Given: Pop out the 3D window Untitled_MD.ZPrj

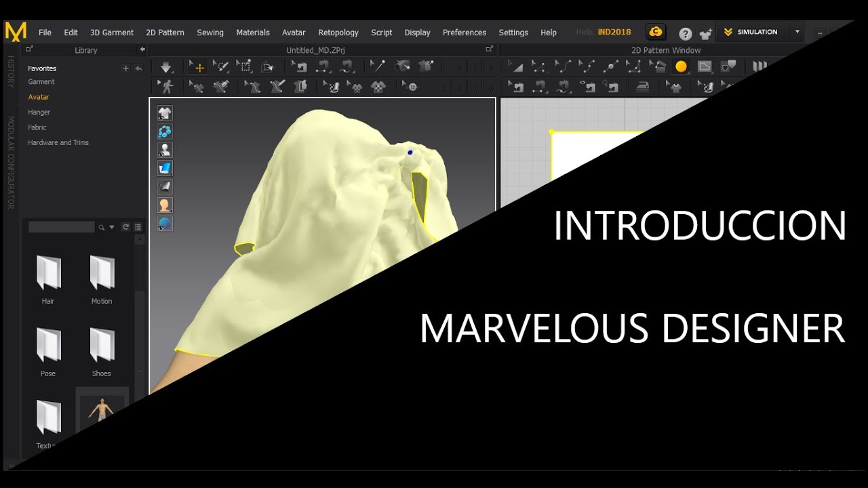Looking at the screenshot, I should 490,49.
